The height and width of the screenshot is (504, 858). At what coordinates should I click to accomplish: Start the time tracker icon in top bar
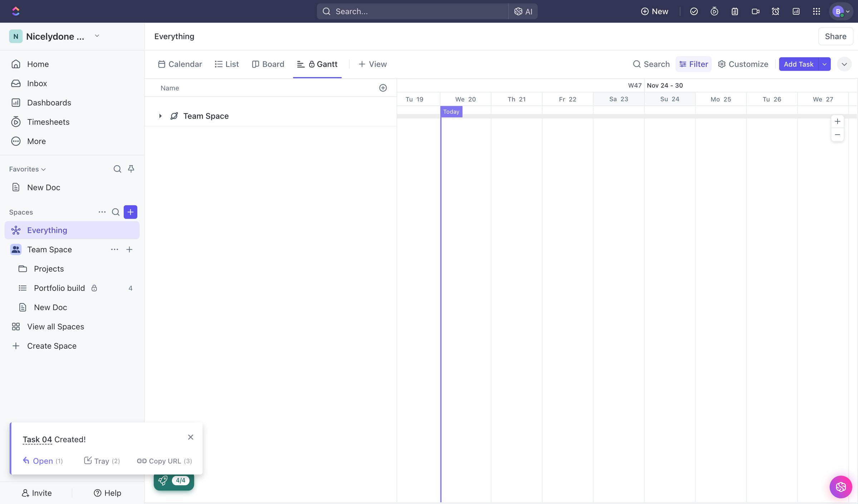pyautogui.click(x=714, y=11)
